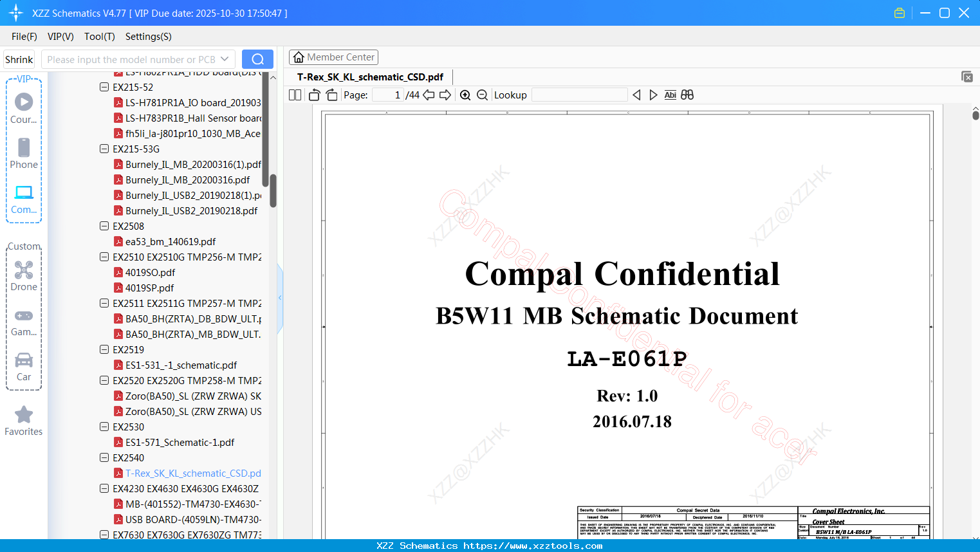Click the home icon of Member Center
The image size is (980, 552).
click(x=299, y=57)
